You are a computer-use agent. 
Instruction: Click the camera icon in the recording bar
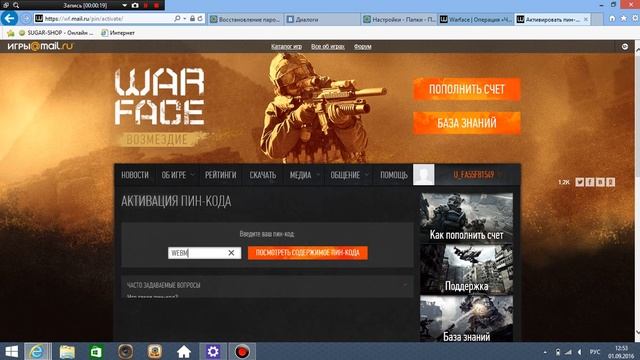[x=135, y=5]
